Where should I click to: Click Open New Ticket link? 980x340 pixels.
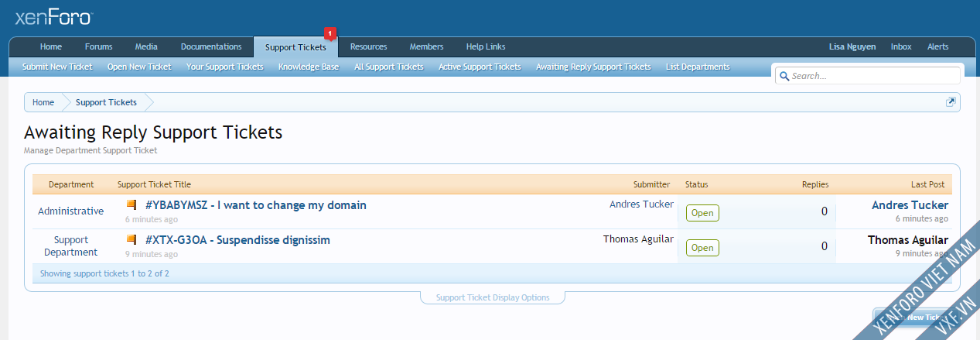point(139,67)
